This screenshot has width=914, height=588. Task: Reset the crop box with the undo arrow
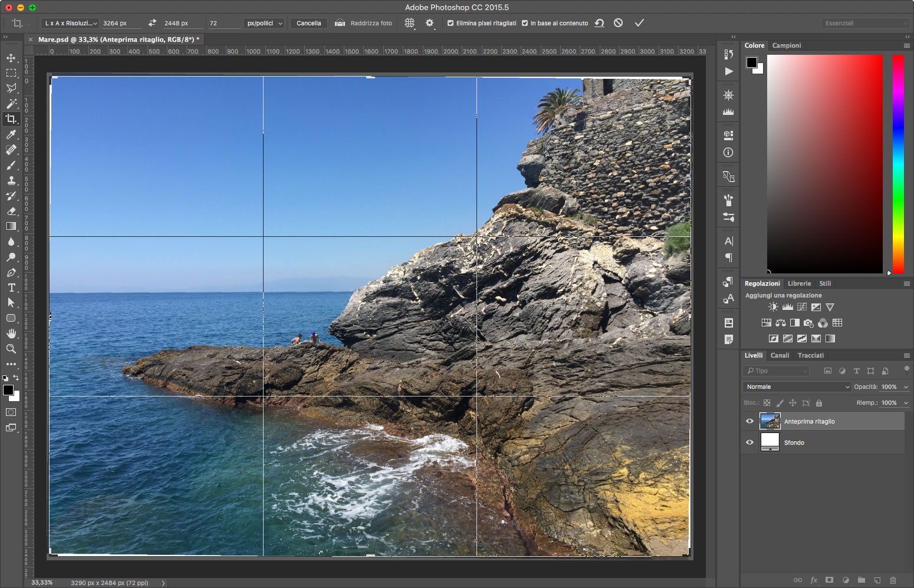599,23
